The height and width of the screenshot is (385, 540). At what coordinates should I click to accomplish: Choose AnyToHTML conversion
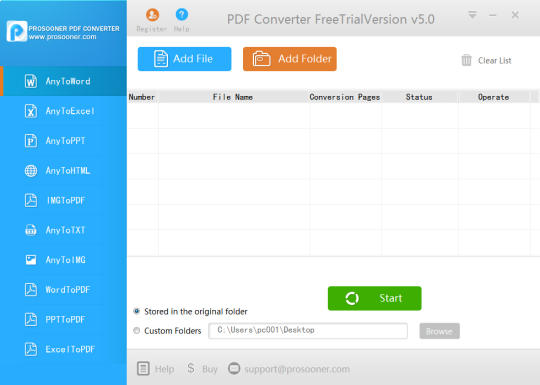(63, 170)
